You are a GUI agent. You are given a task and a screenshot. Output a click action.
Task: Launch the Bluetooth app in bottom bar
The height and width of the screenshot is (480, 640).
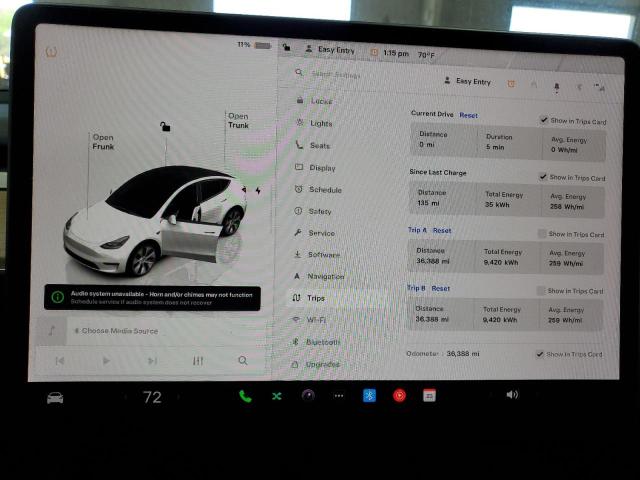pos(369,395)
